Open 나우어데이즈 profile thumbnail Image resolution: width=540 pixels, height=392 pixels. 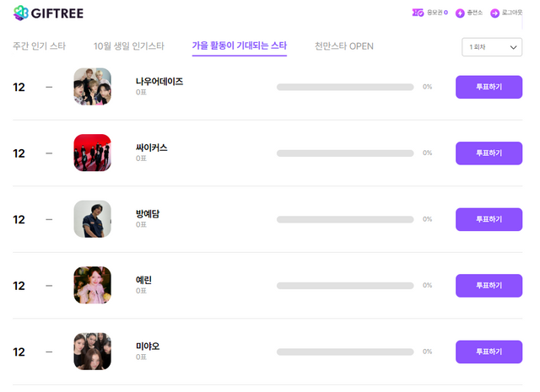coord(92,87)
